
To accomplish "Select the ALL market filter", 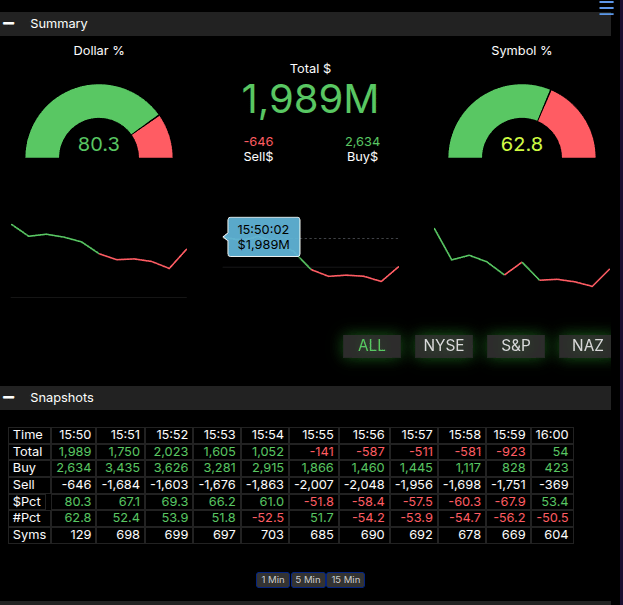I will [x=371, y=345].
